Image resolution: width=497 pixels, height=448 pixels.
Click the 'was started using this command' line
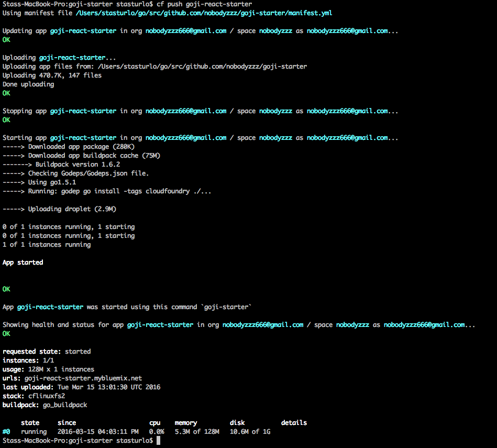pyautogui.click(x=127, y=307)
